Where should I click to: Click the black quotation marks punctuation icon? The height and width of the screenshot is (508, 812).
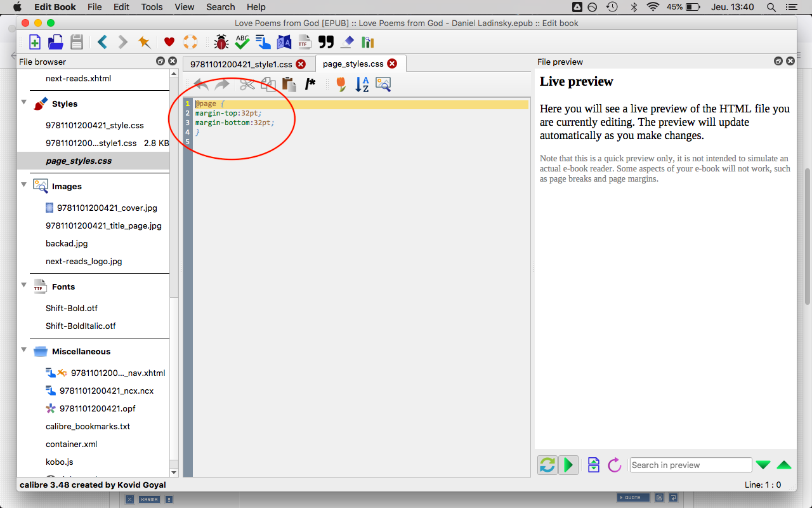(x=326, y=43)
